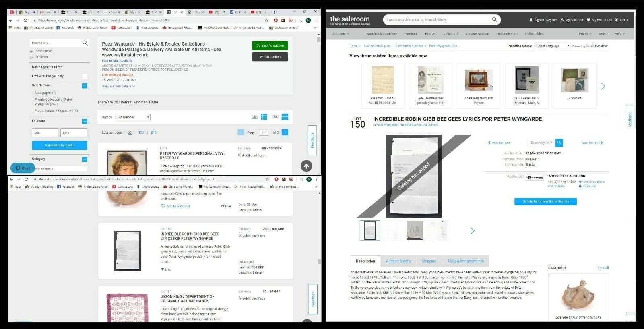Image resolution: width=644 pixels, height=329 pixels.
Task: Open Sign in | Register link
Action: (543, 20)
